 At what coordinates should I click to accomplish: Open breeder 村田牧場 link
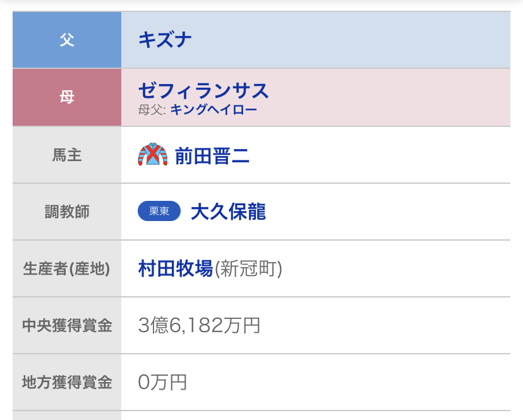point(175,268)
